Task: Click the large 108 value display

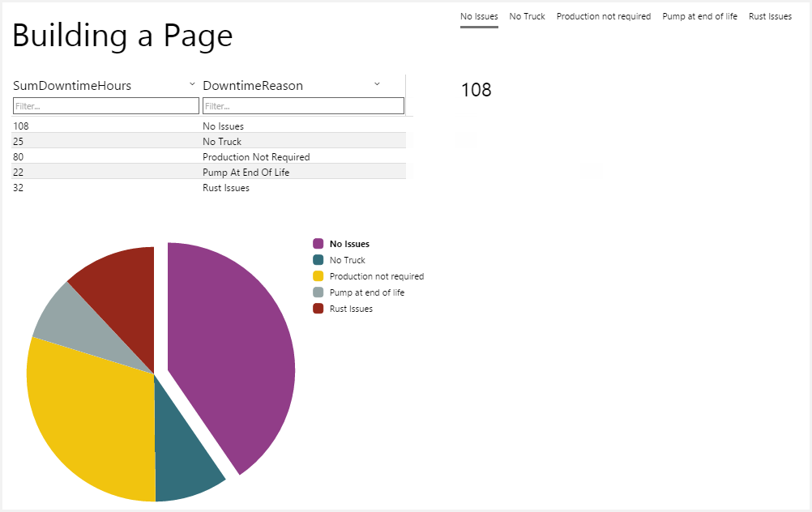Action: [x=476, y=90]
